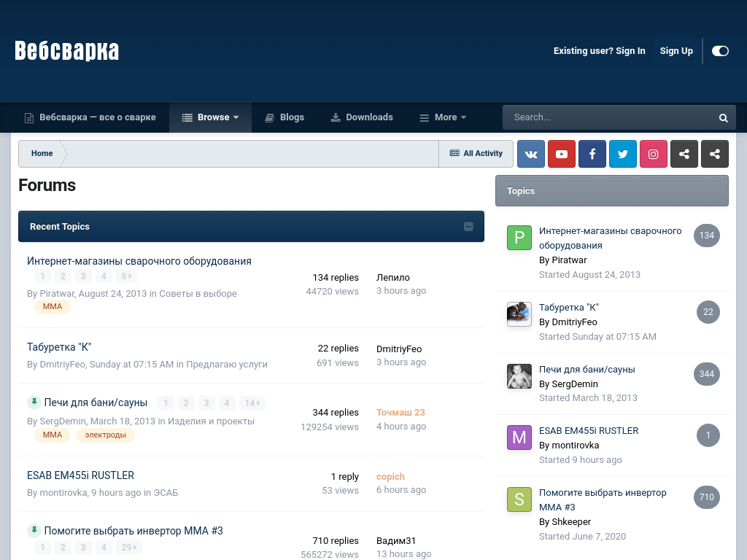747x560 pixels.
Task: Open the Instagram icon link
Action: (654, 154)
